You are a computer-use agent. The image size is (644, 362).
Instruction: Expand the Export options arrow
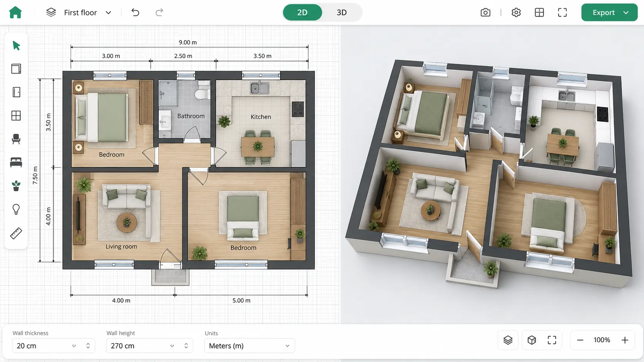(626, 12)
